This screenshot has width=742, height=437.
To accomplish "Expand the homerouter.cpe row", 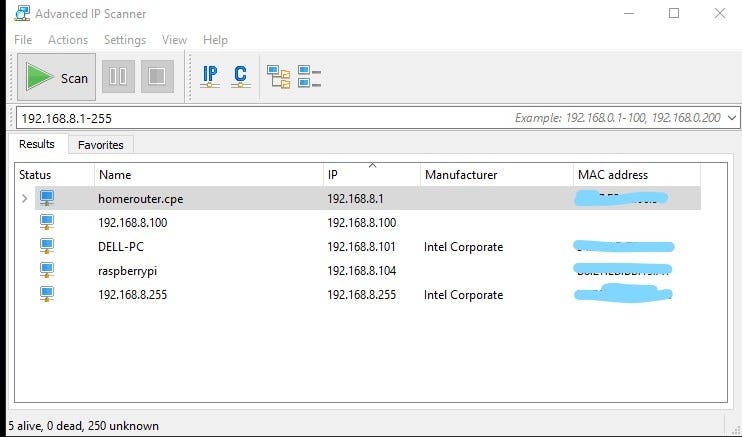I will click(25, 199).
